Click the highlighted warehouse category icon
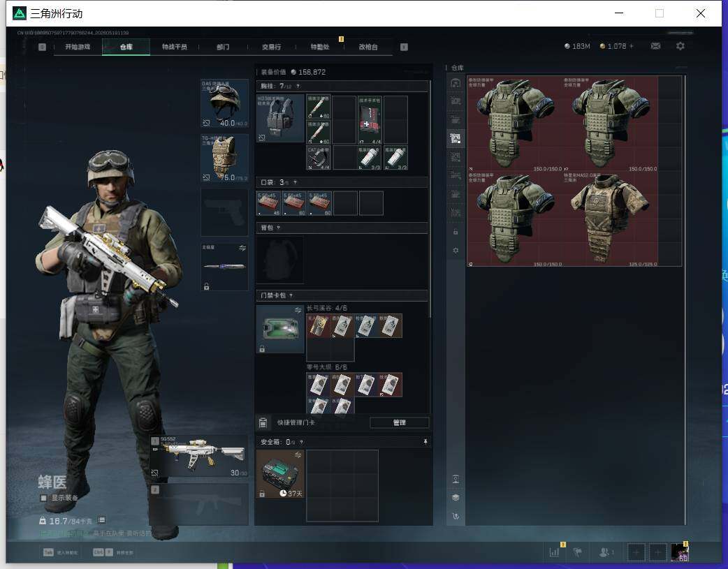 [456, 138]
